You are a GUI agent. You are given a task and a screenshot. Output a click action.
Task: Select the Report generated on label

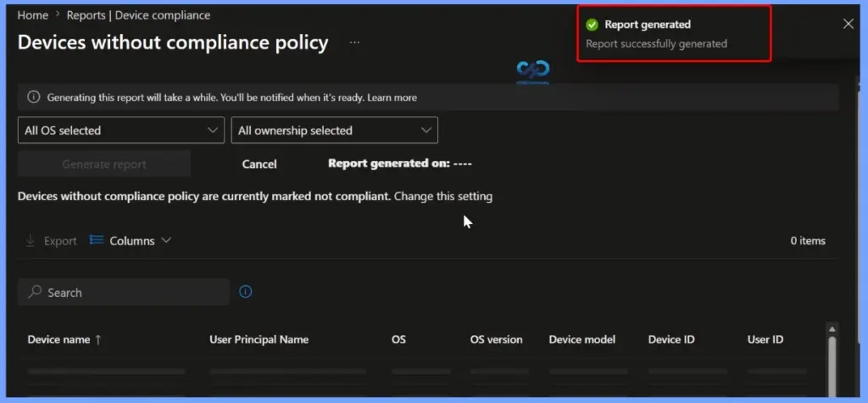click(400, 164)
